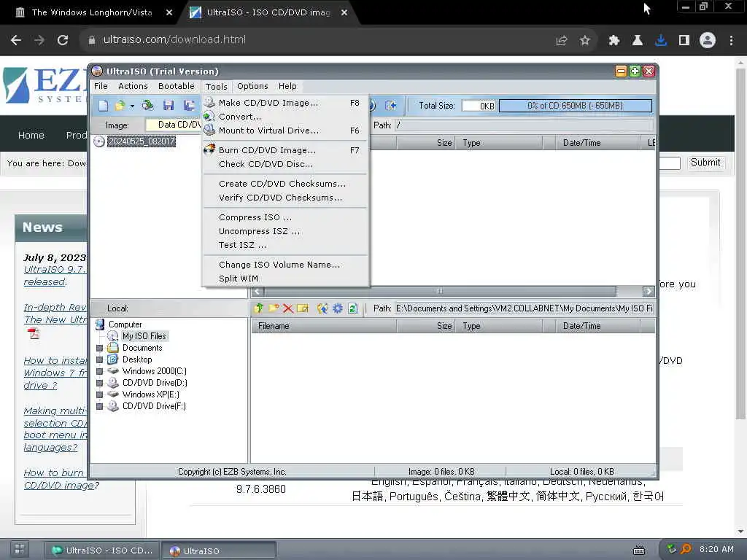Image resolution: width=747 pixels, height=560 pixels.
Task: Select Check CD/DVD Disc option
Action: [x=285, y=164]
